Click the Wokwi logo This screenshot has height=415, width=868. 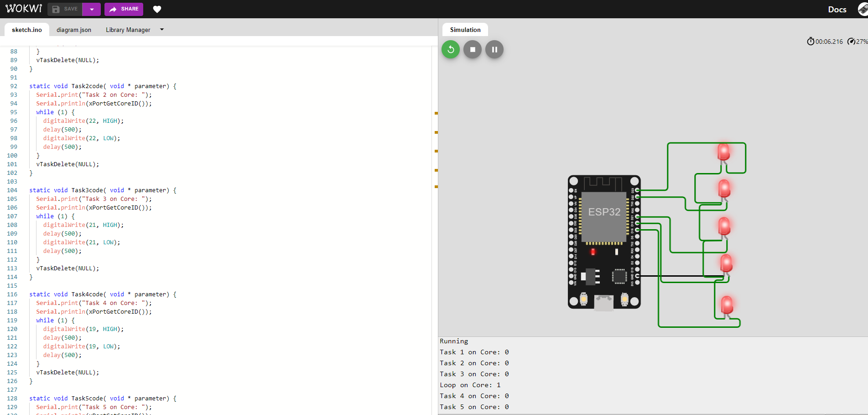click(x=24, y=9)
